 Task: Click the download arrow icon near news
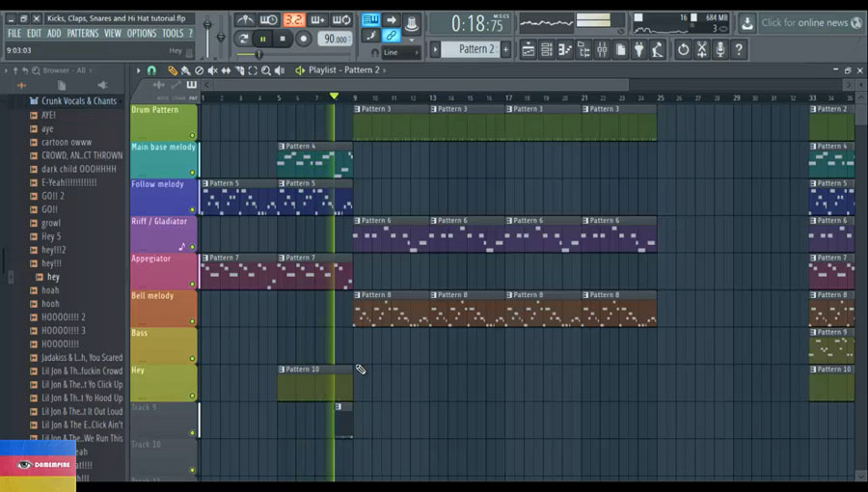click(747, 22)
